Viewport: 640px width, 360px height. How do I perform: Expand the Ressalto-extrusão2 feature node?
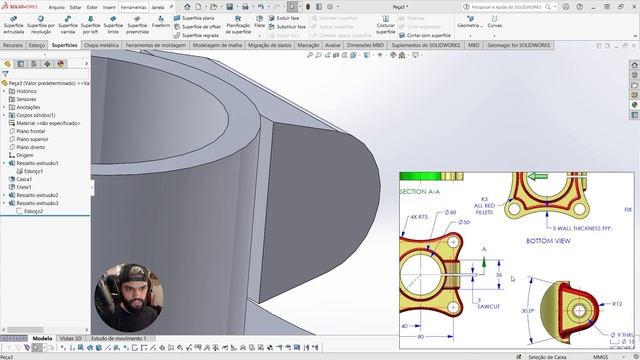pos(4,195)
